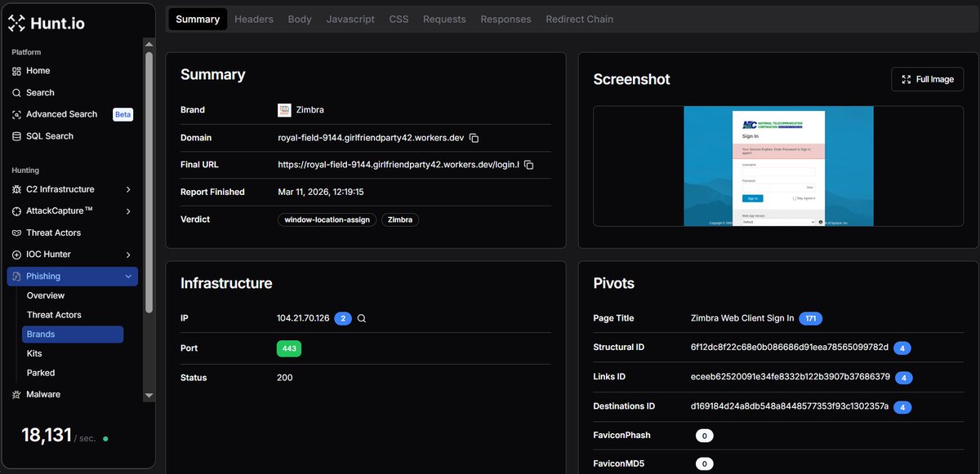
Task: Copy the Final URL value
Action: tap(528, 165)
